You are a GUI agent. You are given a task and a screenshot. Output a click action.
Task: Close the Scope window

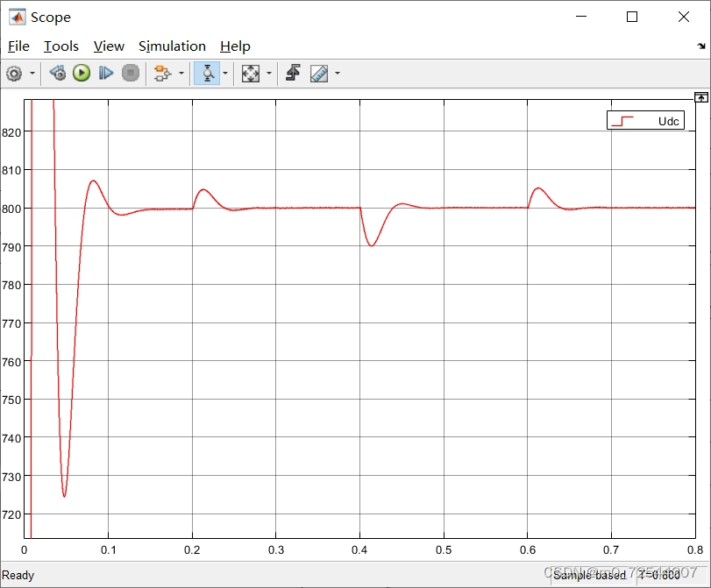pos(684,17)
